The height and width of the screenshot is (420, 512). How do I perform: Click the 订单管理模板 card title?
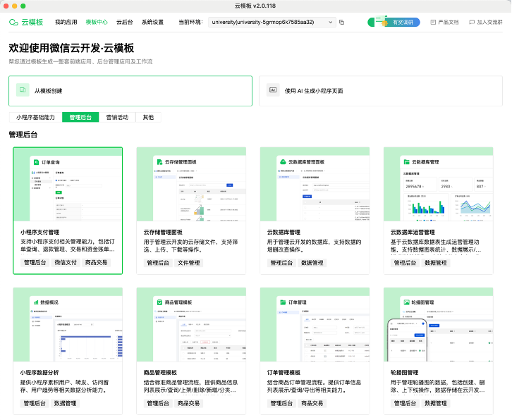click(284, 372)
